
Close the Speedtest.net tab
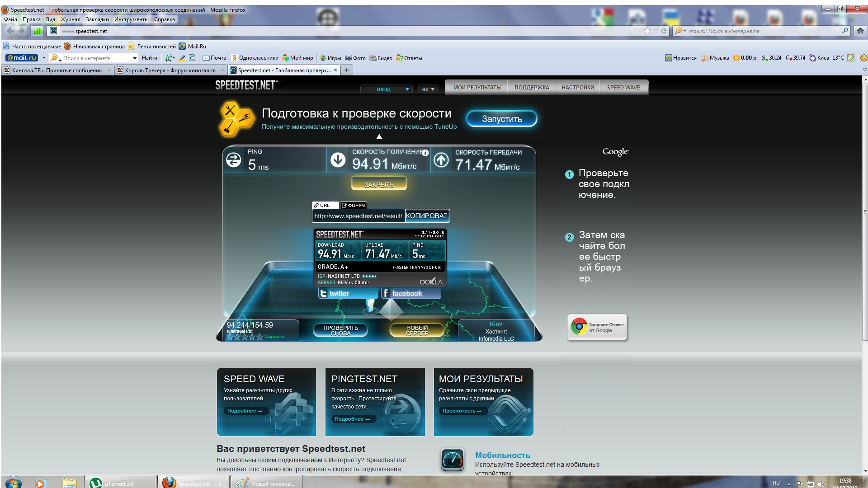tap(335, 70)
